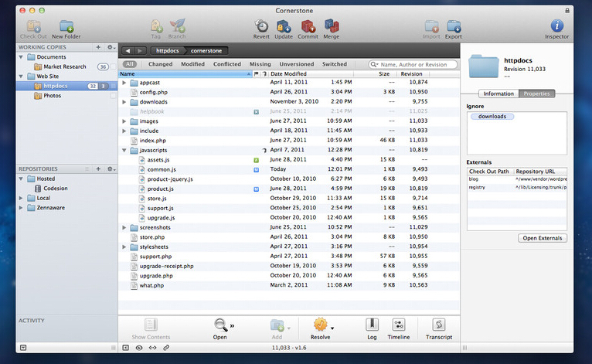Collapse the Web Site group
This screenshot has height=364, width=592.
pyautogui.click(x=21, y=77)
